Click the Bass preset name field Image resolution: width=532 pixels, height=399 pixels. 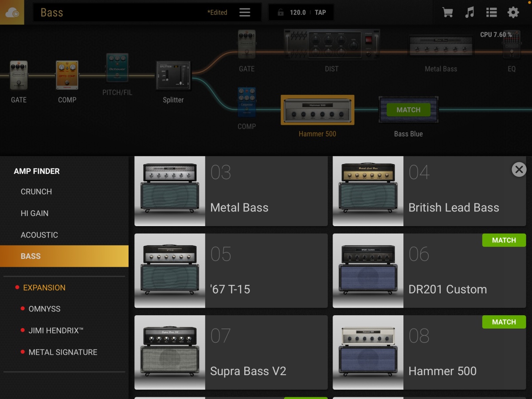click(x=147, y=12)
